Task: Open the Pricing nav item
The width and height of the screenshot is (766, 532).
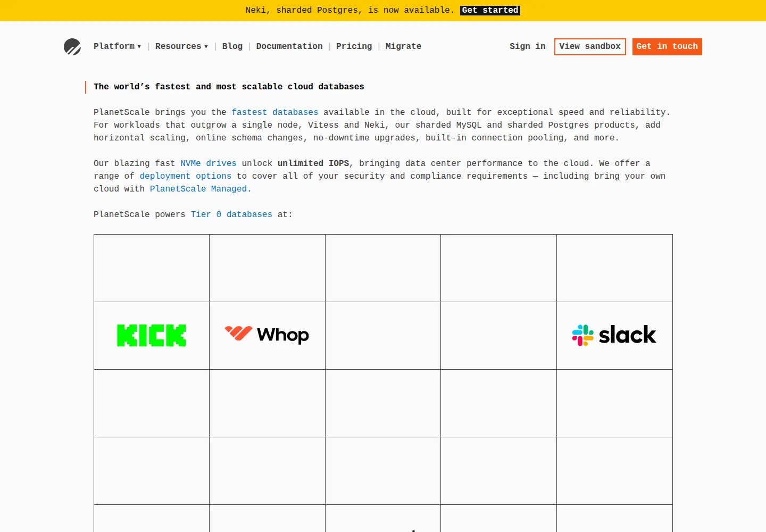Action: click(354, 46)
